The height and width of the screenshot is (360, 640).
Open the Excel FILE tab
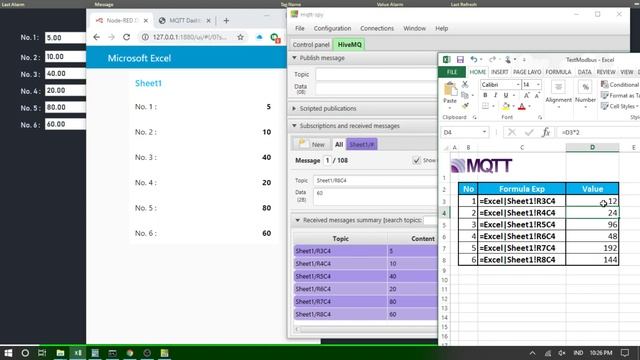pos(451,72)
